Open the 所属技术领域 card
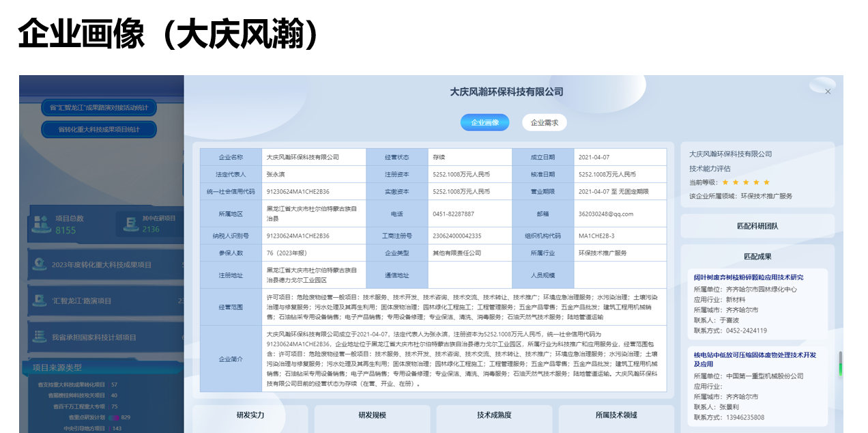868x433 pixels. coord(616,419)
